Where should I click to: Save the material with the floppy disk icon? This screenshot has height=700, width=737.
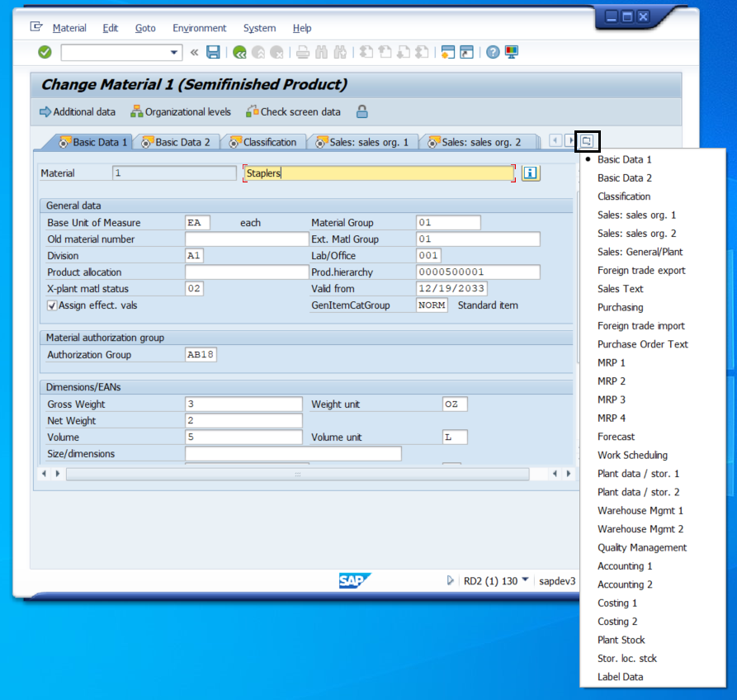pos(213,52)
